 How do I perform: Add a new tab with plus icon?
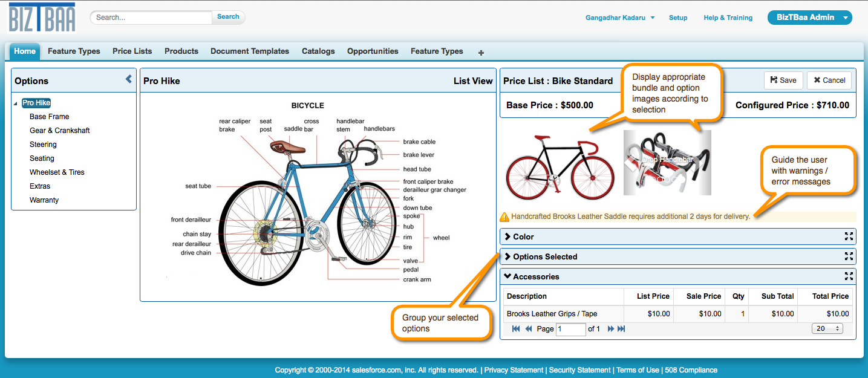click(x=481, y=53)
